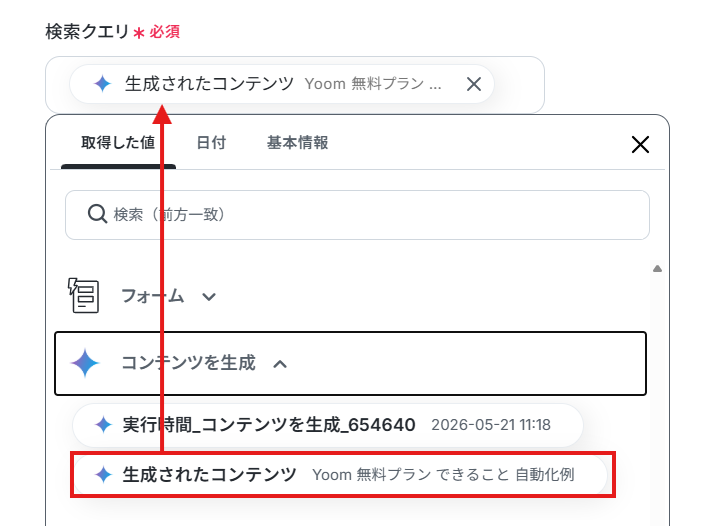
Task: Click the magnifier search icon
Action: [x=97, y=214]
